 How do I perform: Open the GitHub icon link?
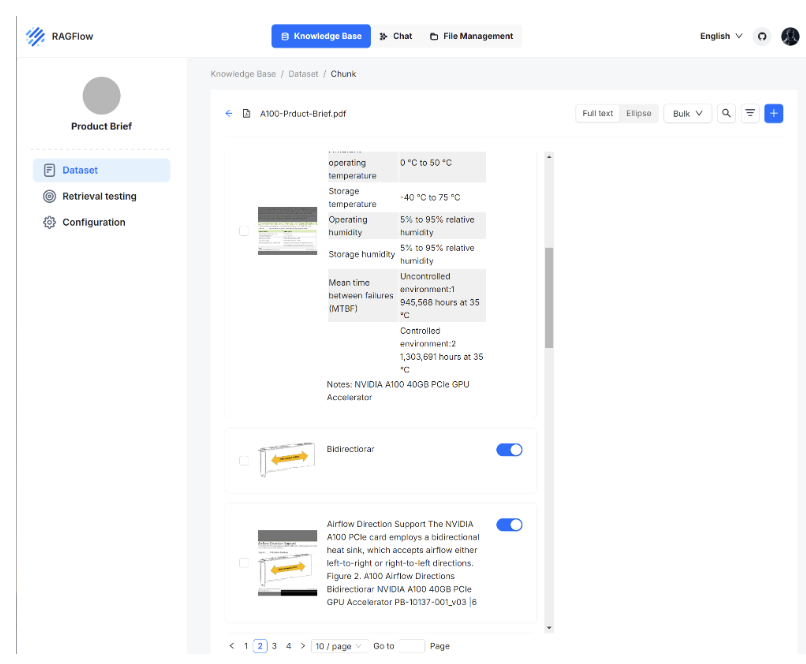[x=762, y=36]
